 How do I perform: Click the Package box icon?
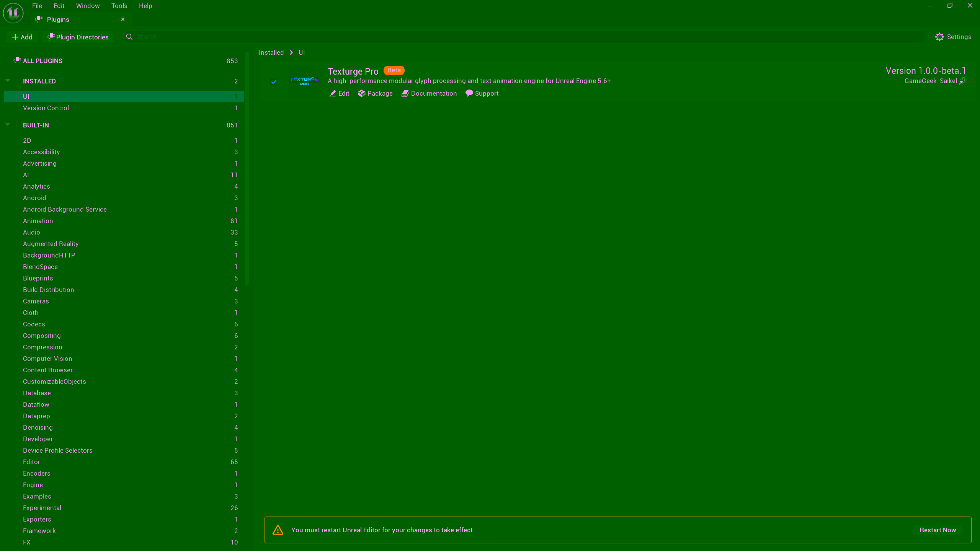[x=361, y=93]
